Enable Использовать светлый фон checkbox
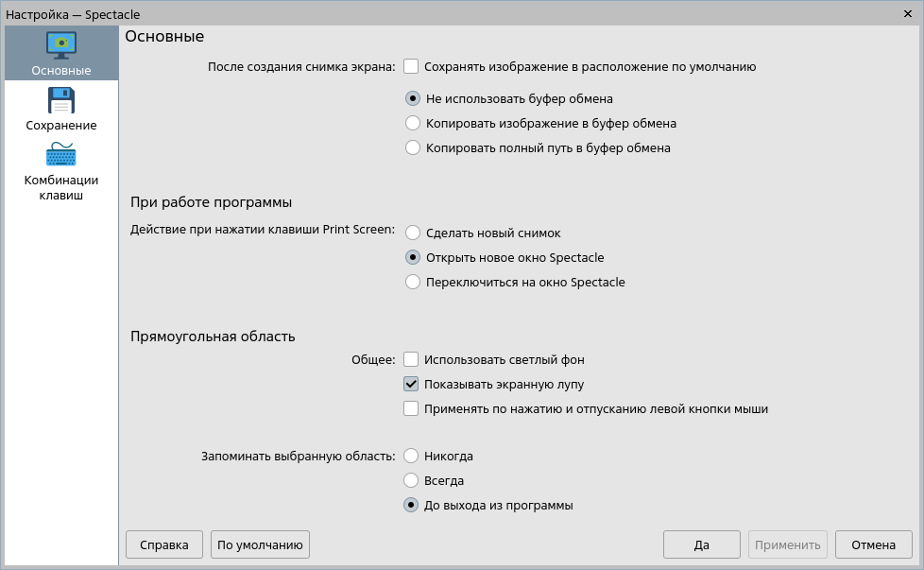The width and height of the screenshot is (924, 570). point(411,359)
